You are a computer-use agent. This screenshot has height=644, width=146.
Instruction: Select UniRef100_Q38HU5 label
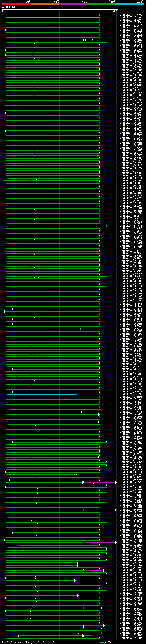[x=131, y=331]
